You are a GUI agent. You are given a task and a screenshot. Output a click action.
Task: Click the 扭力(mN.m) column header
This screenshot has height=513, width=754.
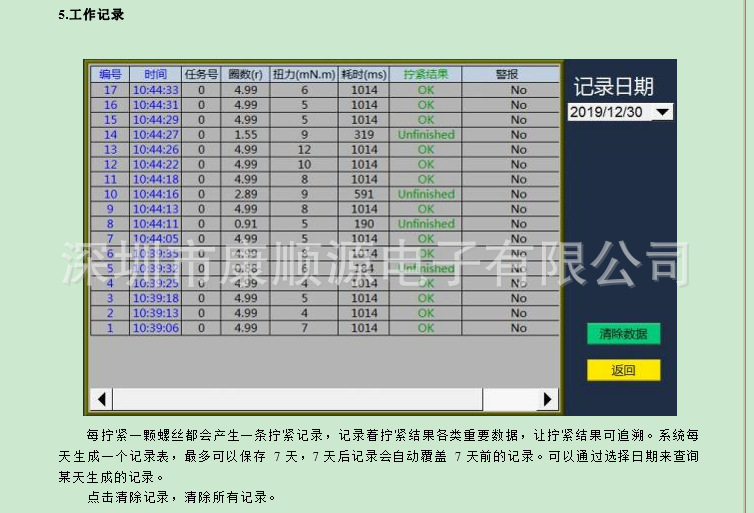click(x=304, y=74)
